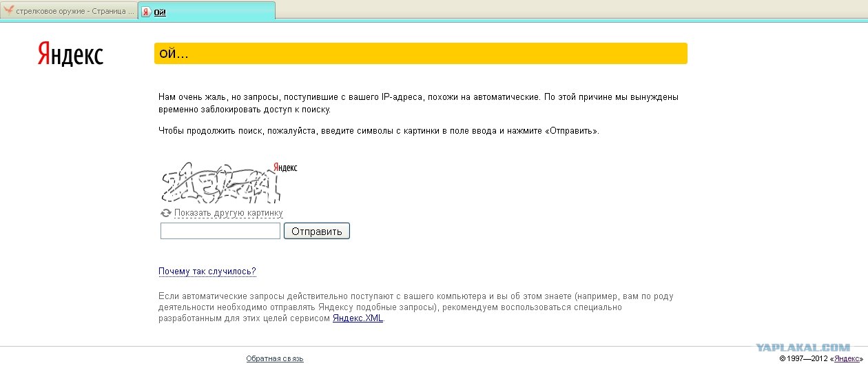The width and height of the screenshot is (868, 368).
Task: Click the Яндекс logo at the top left
Action: click(x=70, y=54)
